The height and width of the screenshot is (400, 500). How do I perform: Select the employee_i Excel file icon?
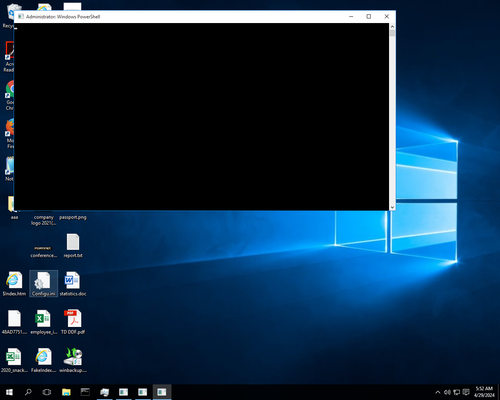click(43, 322)
